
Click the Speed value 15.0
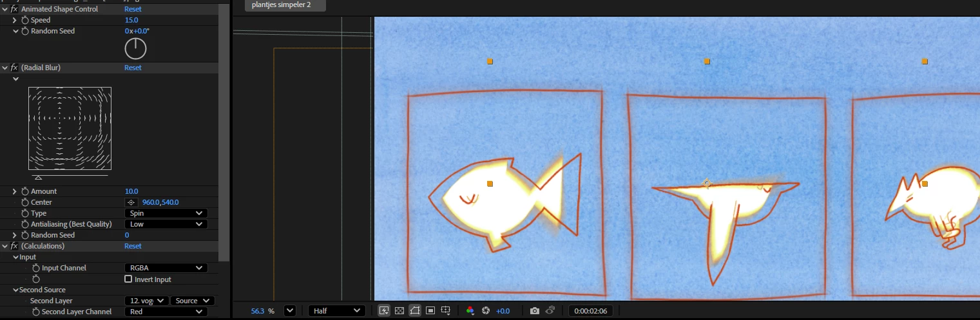[x=131, y=20]
